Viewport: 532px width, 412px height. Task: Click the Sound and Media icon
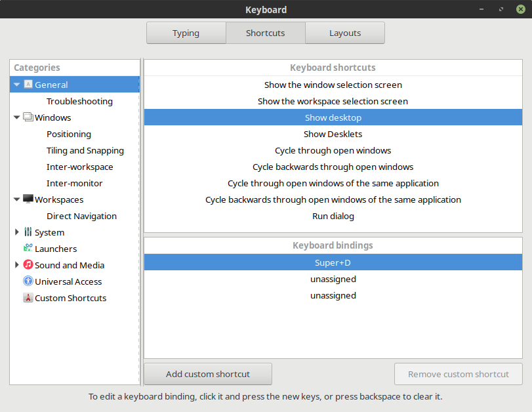[27, 265]
